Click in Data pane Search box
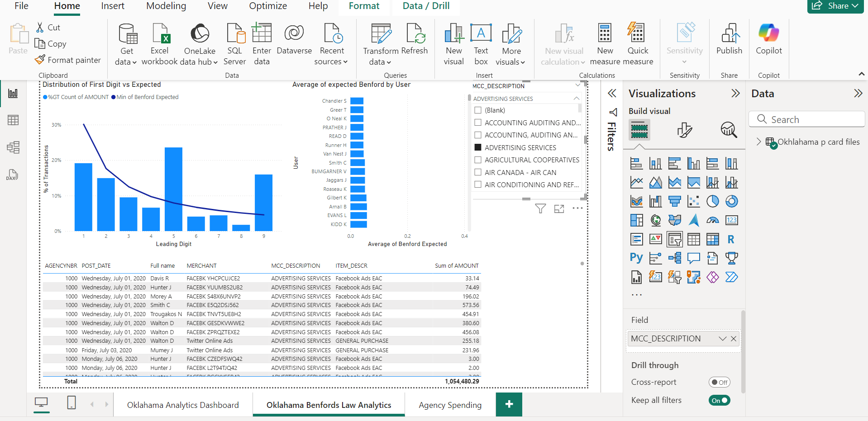The width and height of the screenshot is (868, 421). pyautogui.click(x=806, y=119)
